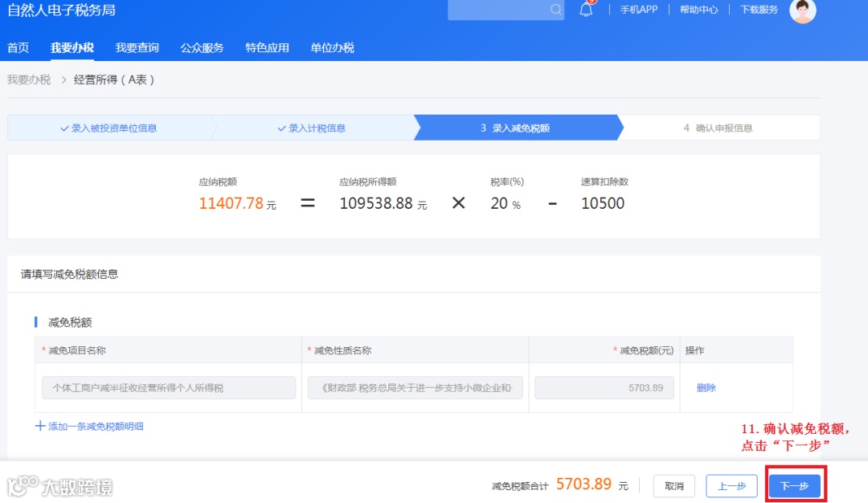The width and height of the screenshot is (868, 503).
Task: Open the 单位办税 tab
Action: 332,47
